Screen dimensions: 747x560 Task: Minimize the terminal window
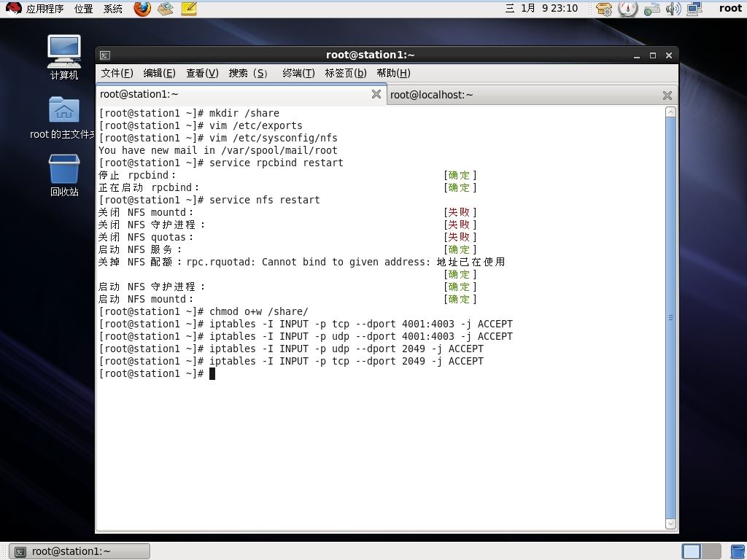point(637,55)
